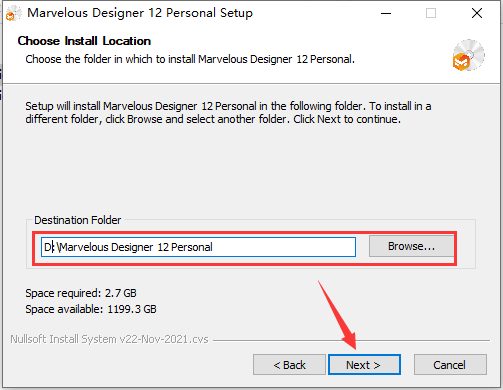Click the red arrow pointing to Next
The height and width of the screenshot is (390, 503).
(x=338, y=314)
